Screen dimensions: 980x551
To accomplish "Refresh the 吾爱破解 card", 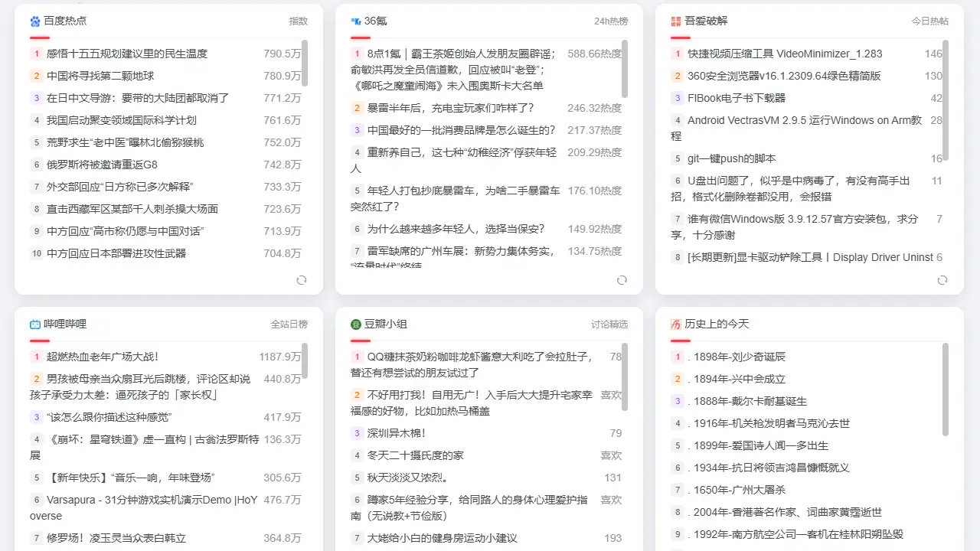I will (942, 280).
